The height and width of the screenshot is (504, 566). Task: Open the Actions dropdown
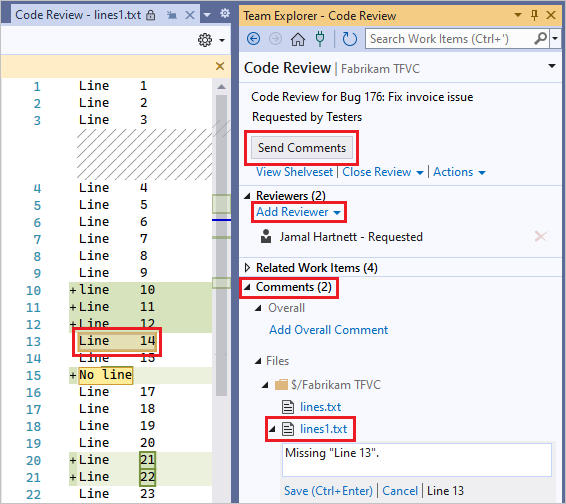459,172
